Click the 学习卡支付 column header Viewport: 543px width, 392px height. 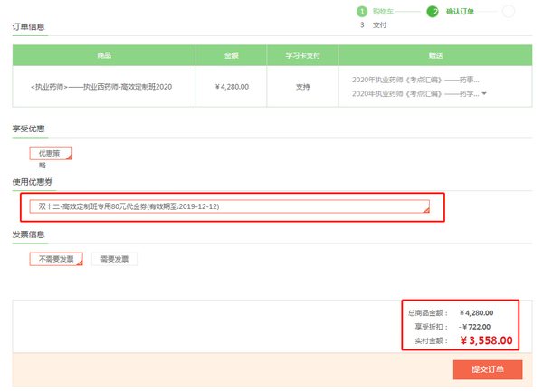(303, 55)
